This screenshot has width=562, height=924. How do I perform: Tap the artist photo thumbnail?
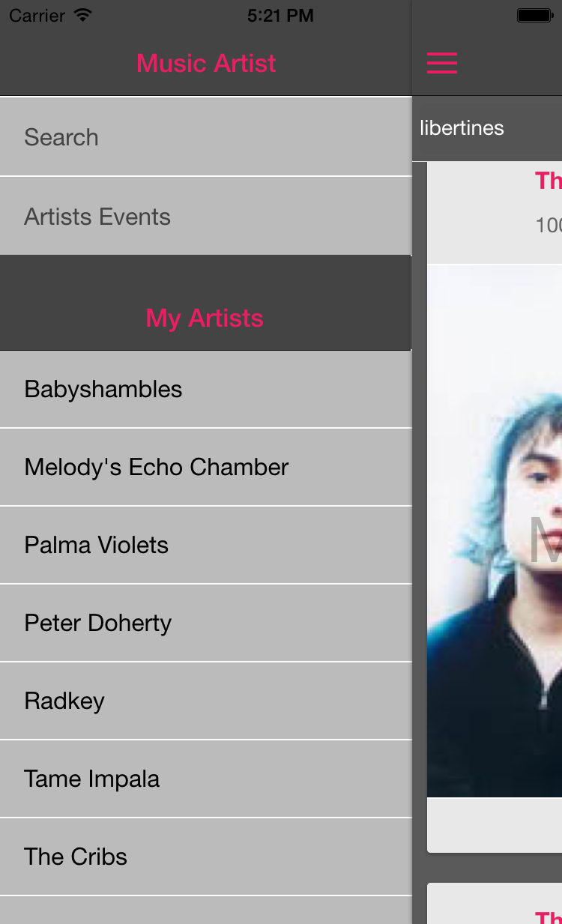(495, 531)
